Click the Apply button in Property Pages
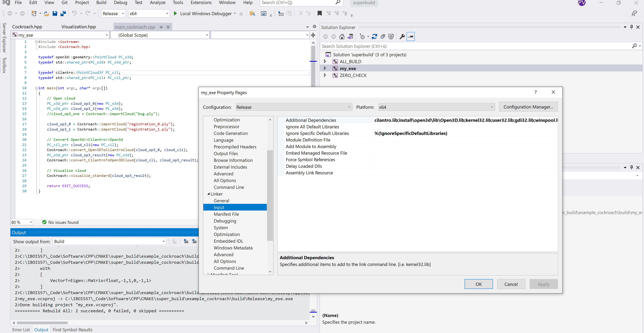This screenshot has height=333, width=644. pyautogui.click(x=543, y=284)
